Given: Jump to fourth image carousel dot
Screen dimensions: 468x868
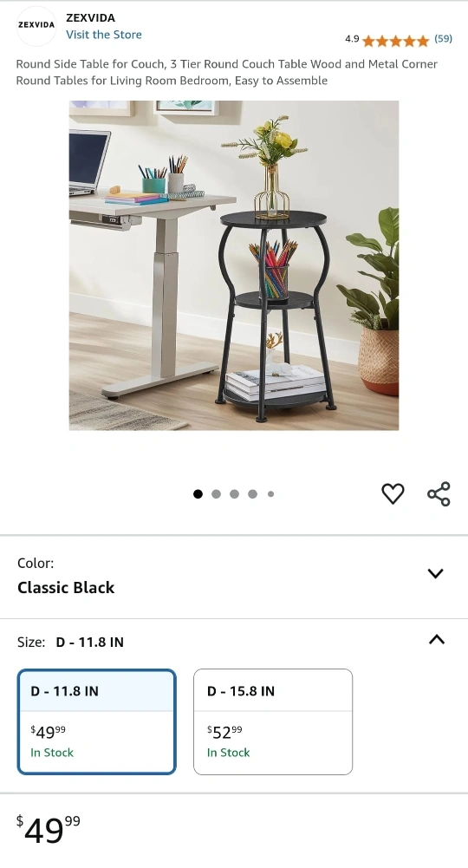Looking at the screenshot, I should 253,493.
